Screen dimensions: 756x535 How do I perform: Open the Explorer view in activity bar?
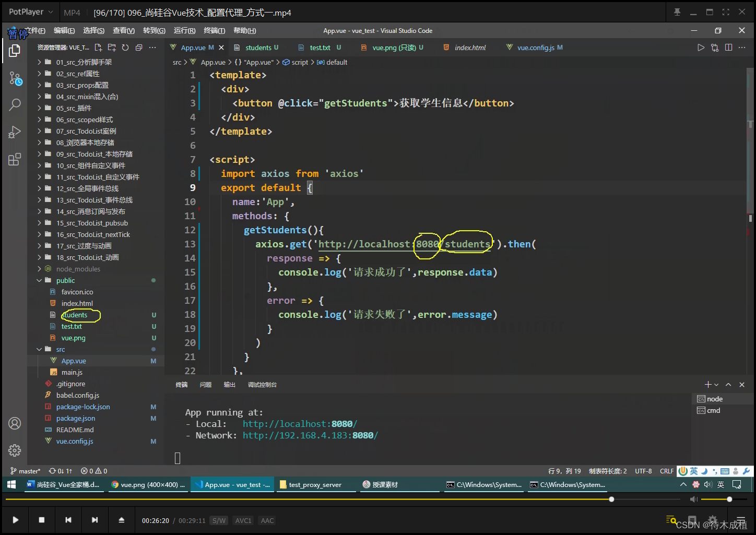click(x=15, y=51)
